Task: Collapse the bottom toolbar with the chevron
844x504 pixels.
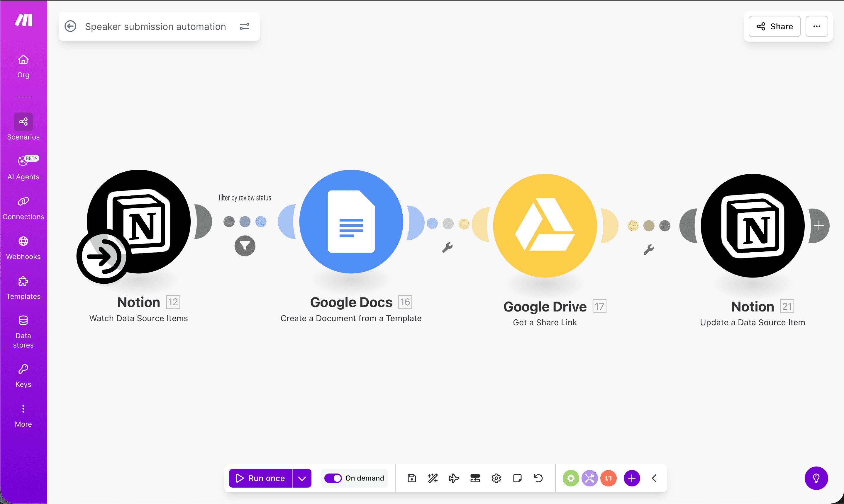Action: (654, 478)
